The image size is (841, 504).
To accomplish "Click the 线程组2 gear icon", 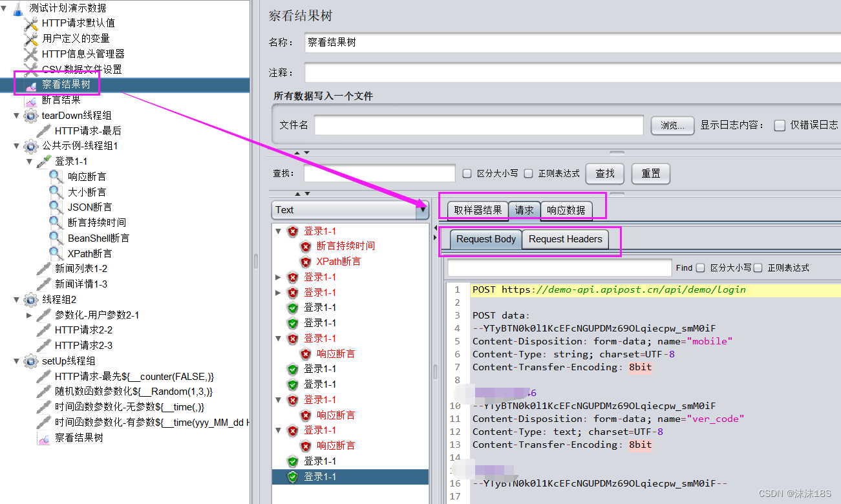I will (31, 299).
